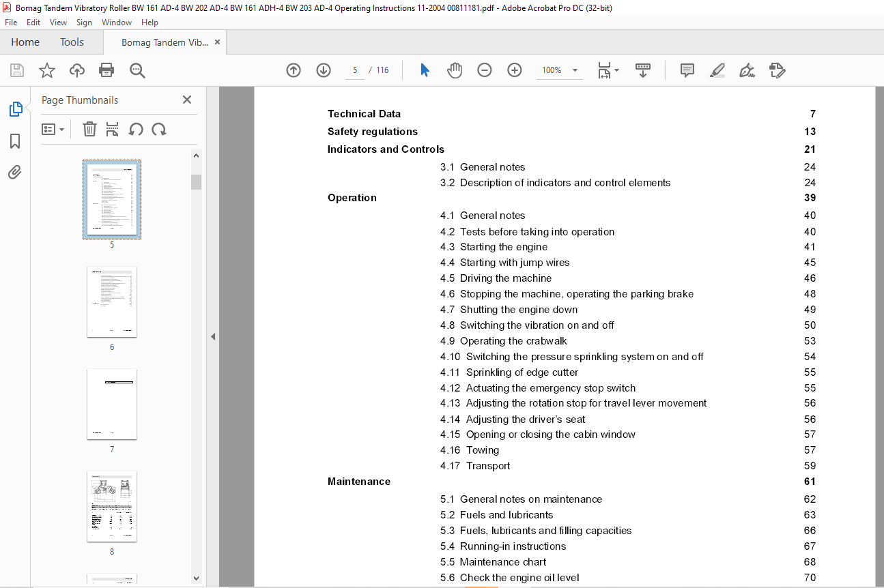Click the Maintenance contents heading

coord(359,482)
